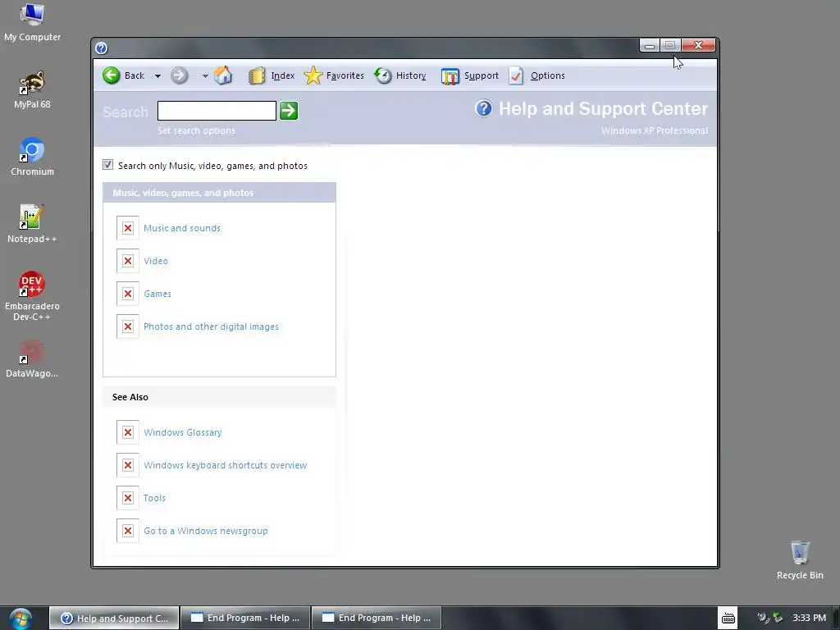Image resolution: width=840 pixels, height=630 pixels.
Task: Uncheck Search only Music, video, games checkbox
Action: pos(107,165)
